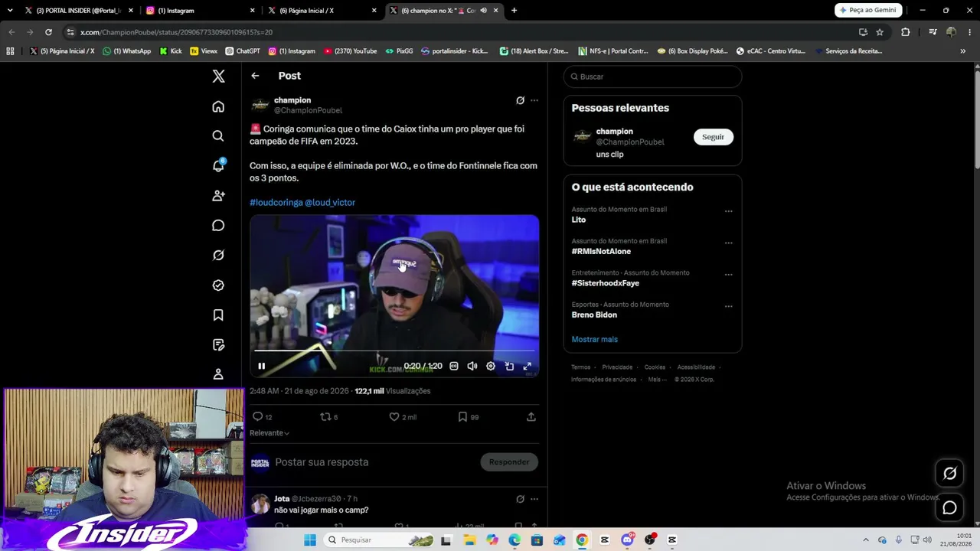
Task: Open Windows Start menu
Action: tap(309, 540)
